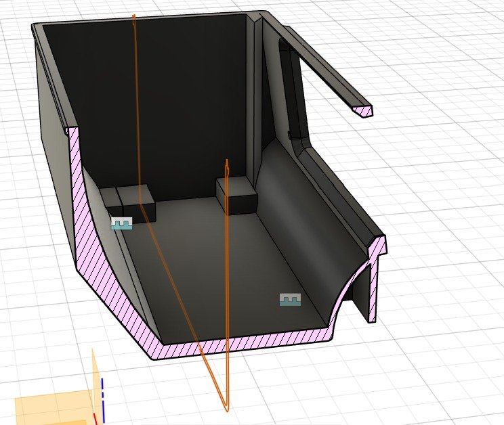Select the larger back-left rectangular block
Image resolution: width=504 pixels, height=425 pixels.
(x=138, y=203)
